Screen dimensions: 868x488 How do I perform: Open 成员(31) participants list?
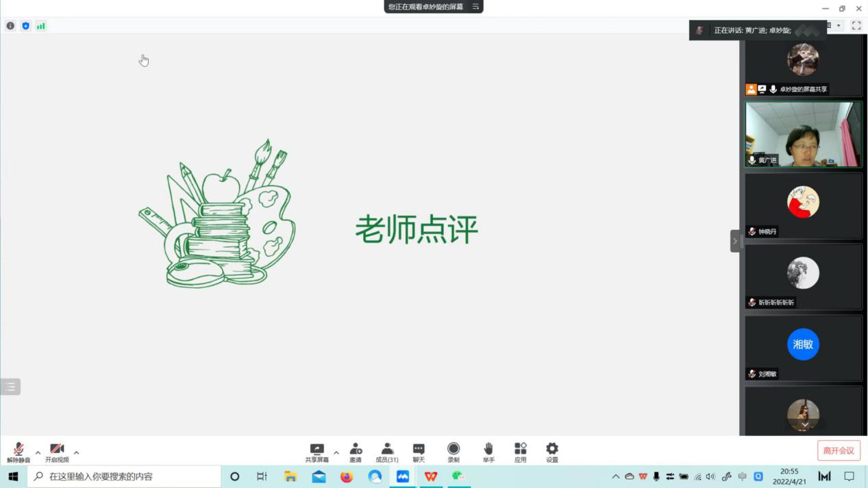point(387,451)
